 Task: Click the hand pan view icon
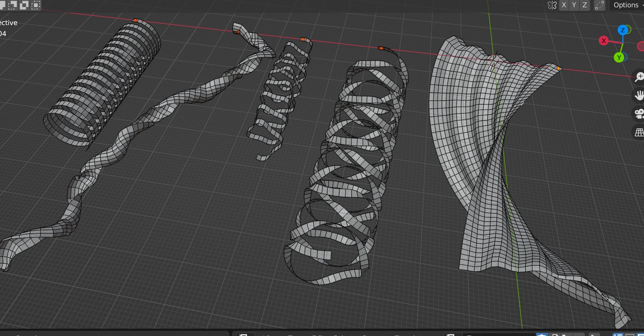point(639,95)
